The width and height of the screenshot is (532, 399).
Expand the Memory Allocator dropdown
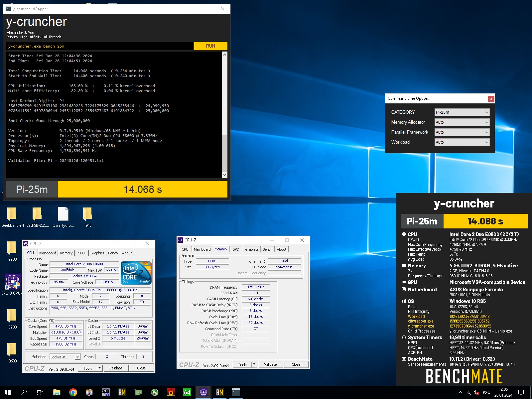(x=462, y=122)
